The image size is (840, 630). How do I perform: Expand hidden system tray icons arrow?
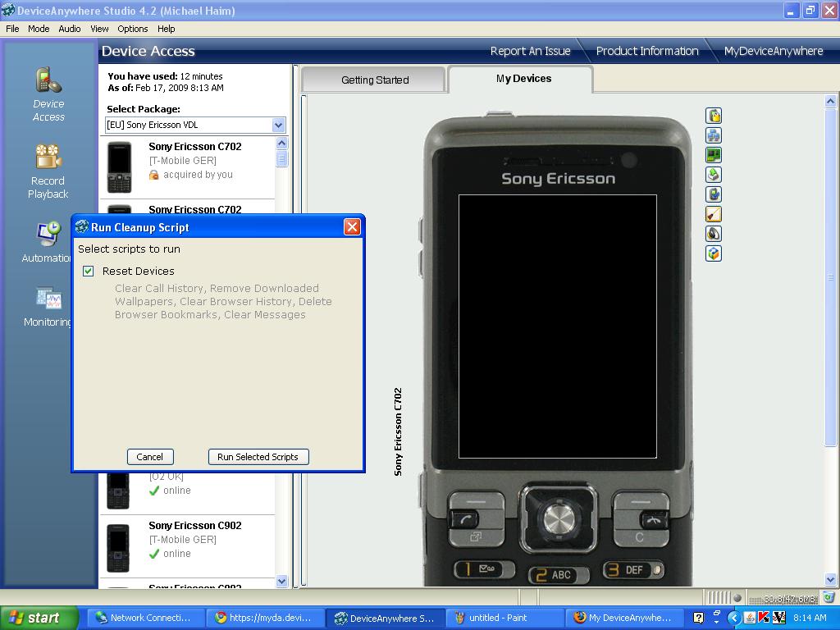coord(734,618)
